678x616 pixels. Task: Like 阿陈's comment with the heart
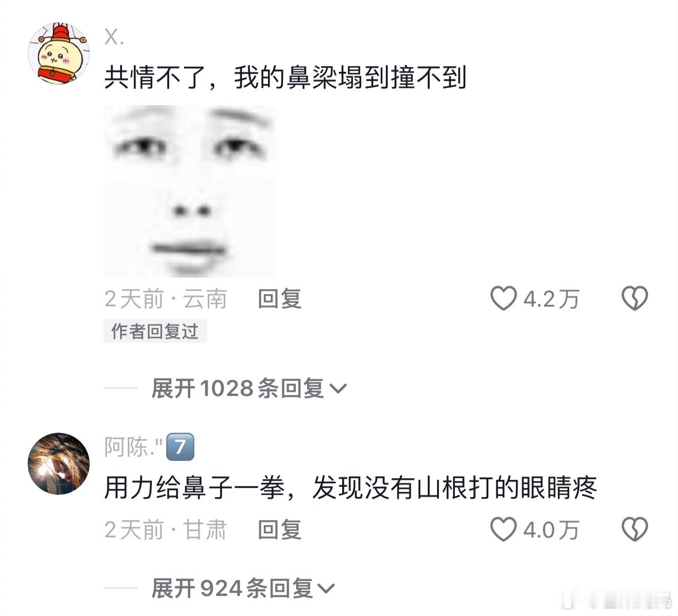coord(503,529)
